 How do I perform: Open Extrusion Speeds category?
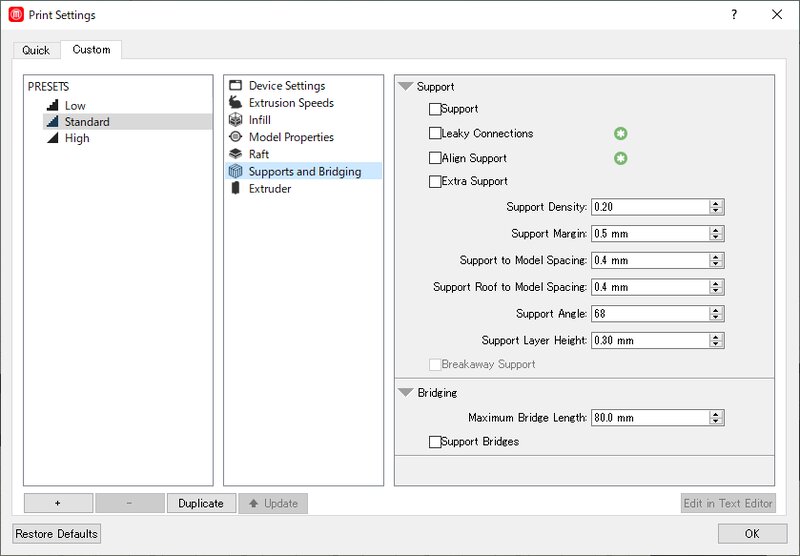[304, 103]
